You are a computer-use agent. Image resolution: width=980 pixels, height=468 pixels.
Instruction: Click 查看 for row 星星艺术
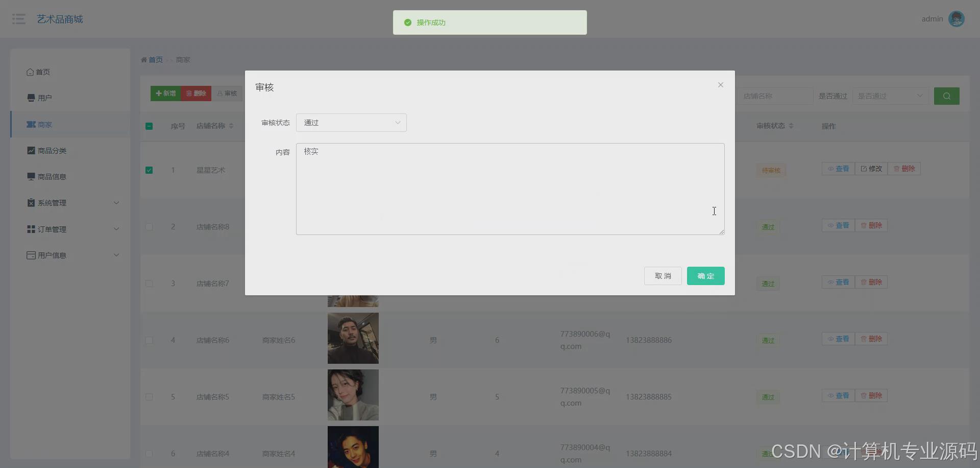point(838,169)
